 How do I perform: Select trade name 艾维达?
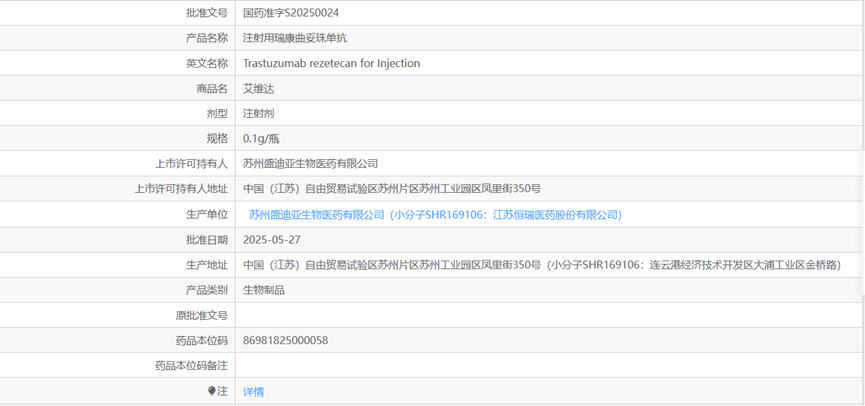tap(259, 89)
